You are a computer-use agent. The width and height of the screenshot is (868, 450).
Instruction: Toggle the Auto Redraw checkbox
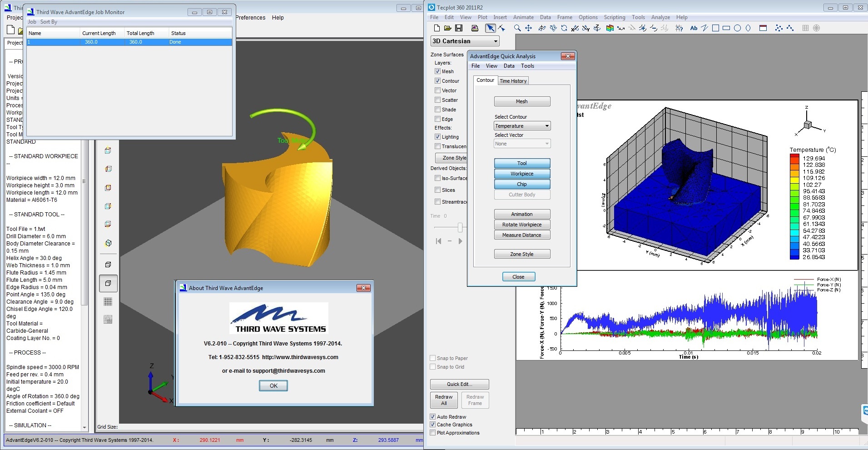(433, 417)
